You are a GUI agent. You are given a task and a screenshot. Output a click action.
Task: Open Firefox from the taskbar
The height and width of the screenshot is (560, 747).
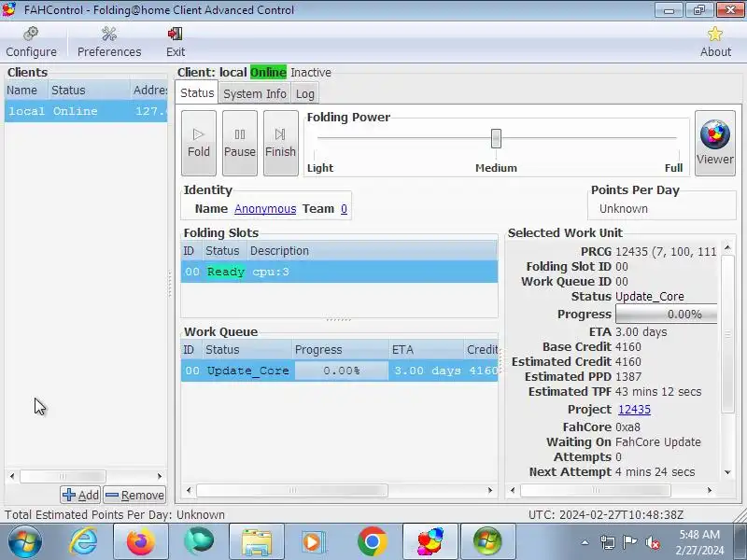point(141,541)
